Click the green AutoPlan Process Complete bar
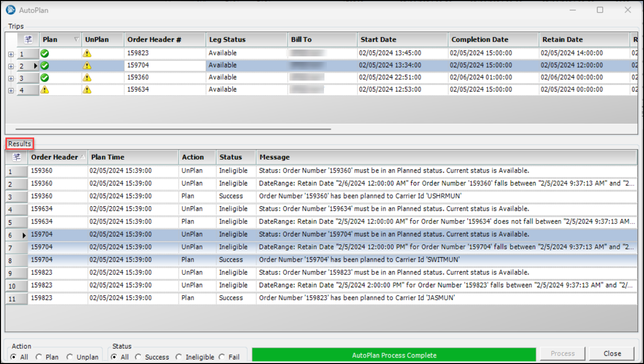 tap(394, 355)
